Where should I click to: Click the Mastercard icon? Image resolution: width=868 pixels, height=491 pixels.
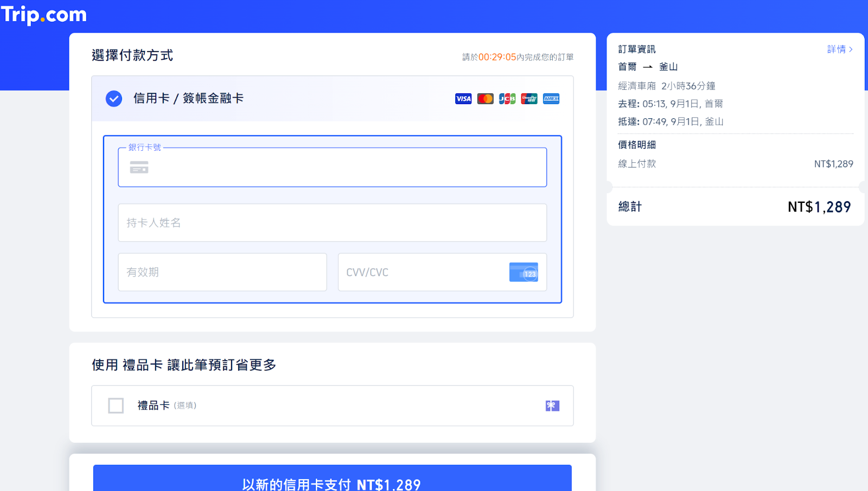click(x=485, y=99)
